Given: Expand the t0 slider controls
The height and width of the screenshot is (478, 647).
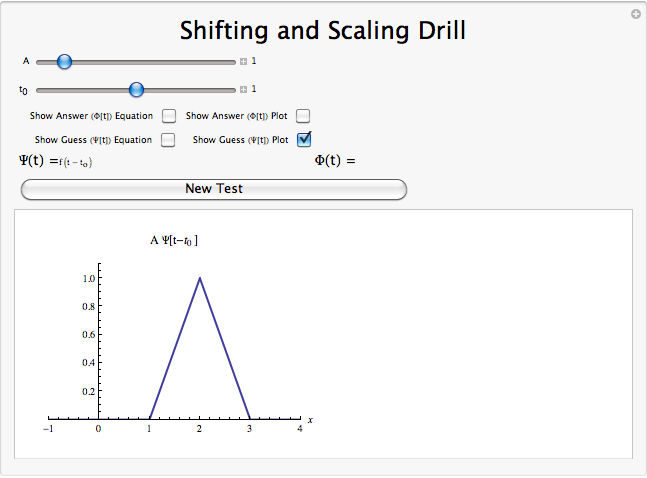Looking at the screenshot, I should click(x=243, y=90).
